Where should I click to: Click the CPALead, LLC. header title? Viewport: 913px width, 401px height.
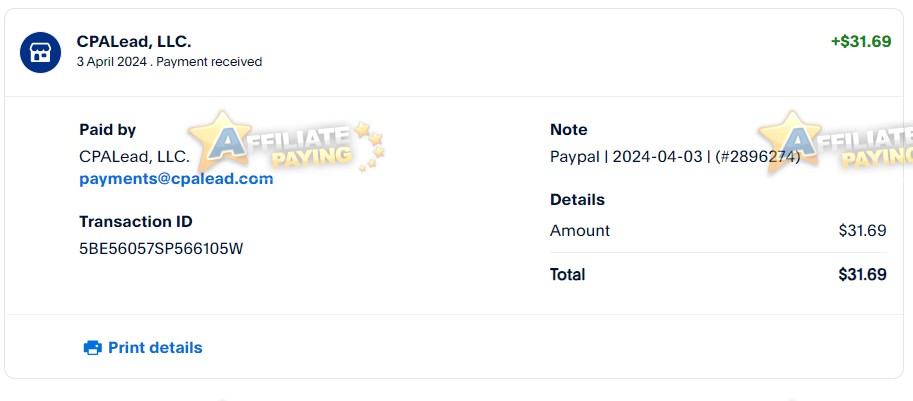coord(134,41)
